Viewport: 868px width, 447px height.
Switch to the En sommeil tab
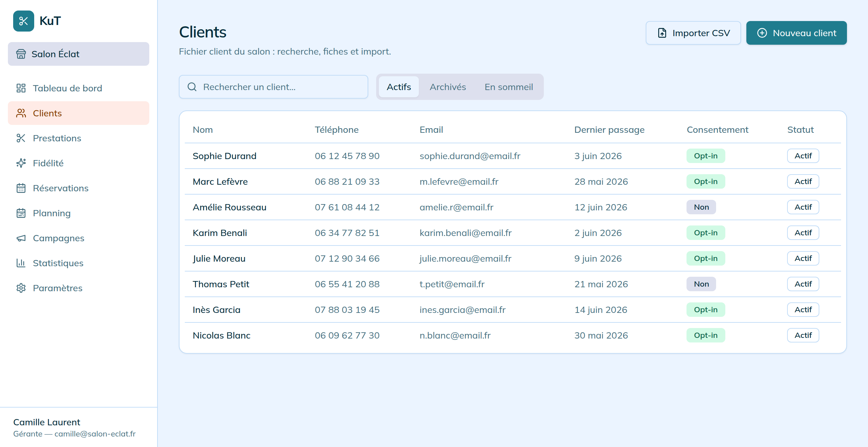click(508, 87)
